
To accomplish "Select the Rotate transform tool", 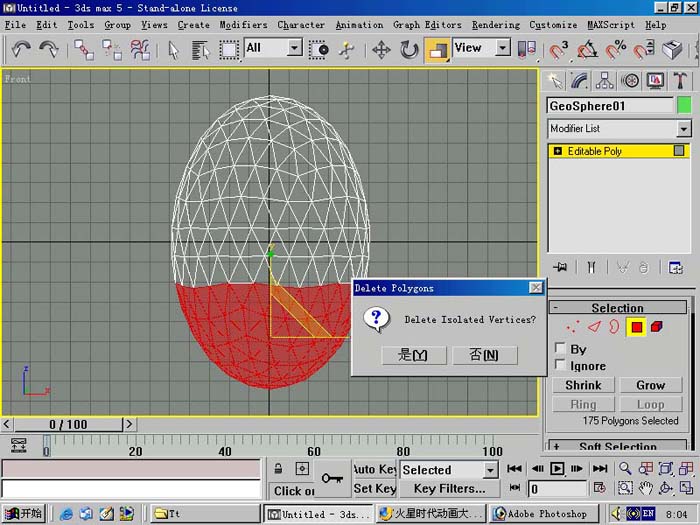I will coord(408,50).
